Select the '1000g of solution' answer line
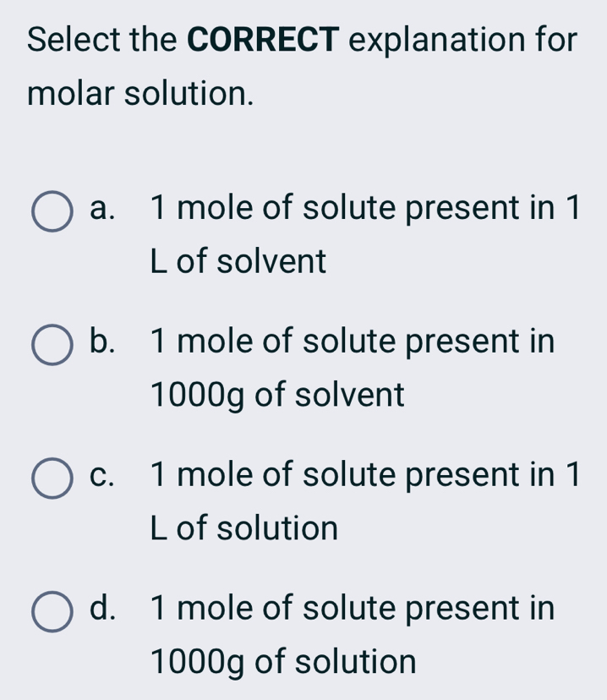607x700 pixels. [x=282, y=662]
